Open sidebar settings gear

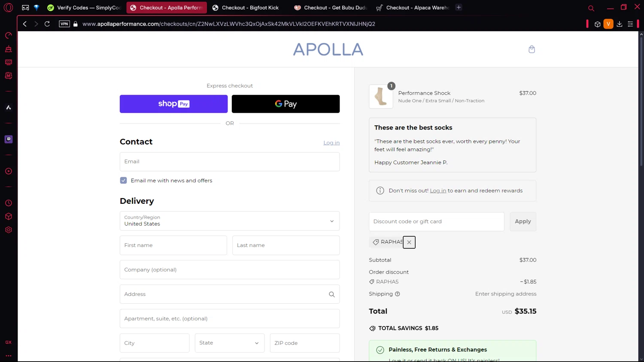click(x=9, y=230)
